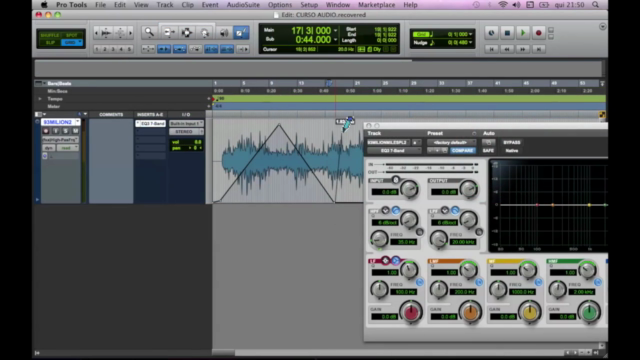Click the yellow MF gain knob
640x360 pixels.
tap(530, 312)
